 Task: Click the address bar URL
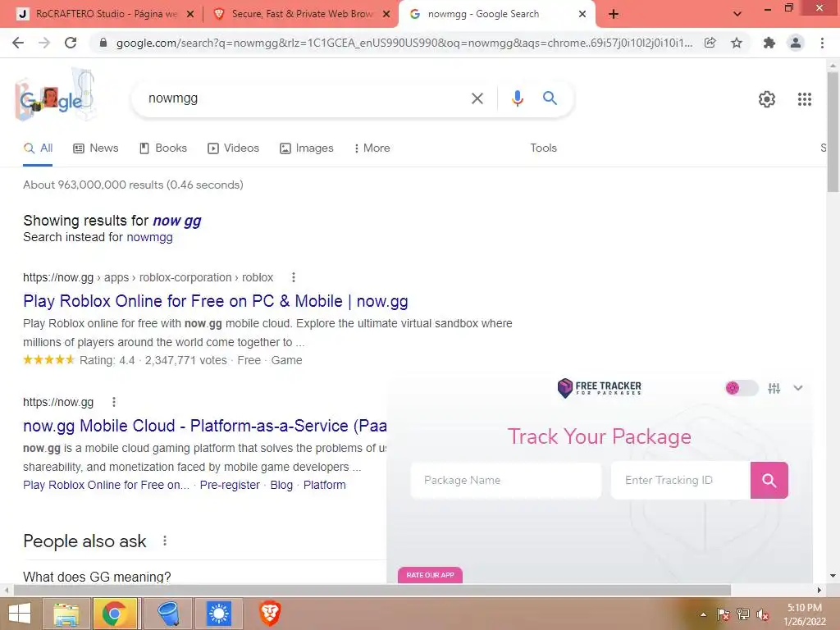(x=404, y=43)
